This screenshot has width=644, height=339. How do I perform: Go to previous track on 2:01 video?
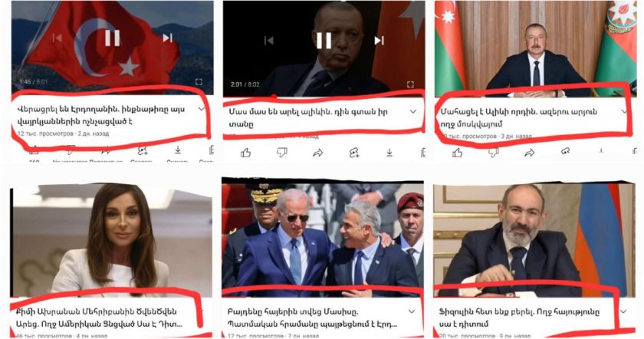point(268,41)
